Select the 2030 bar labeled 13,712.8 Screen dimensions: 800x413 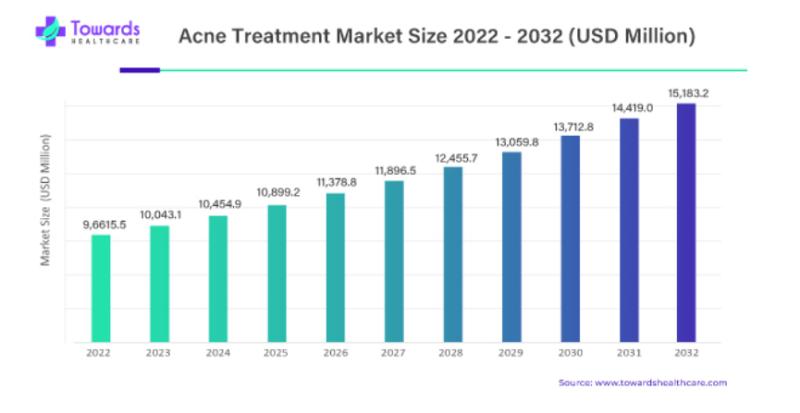point(570,239)
